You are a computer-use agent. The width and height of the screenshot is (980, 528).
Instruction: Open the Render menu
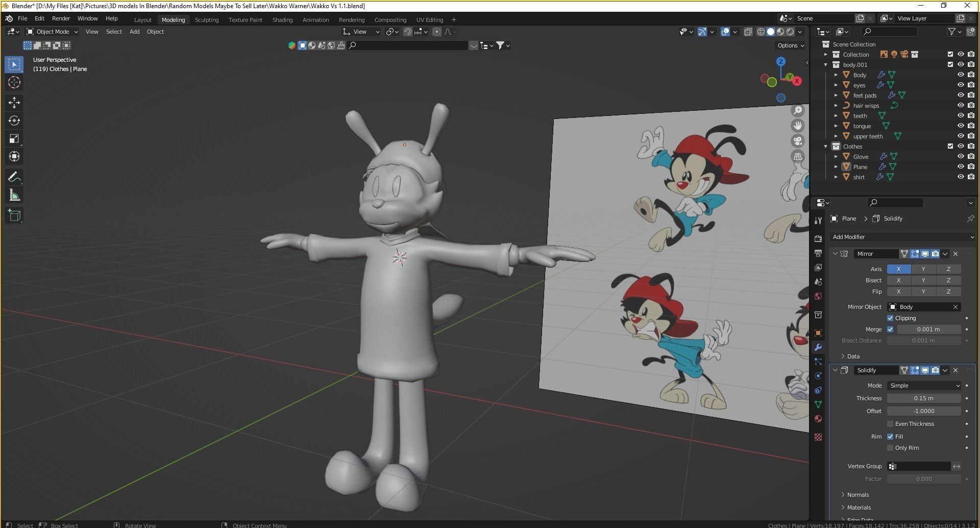pyautogui.click(x=61, y=18)
